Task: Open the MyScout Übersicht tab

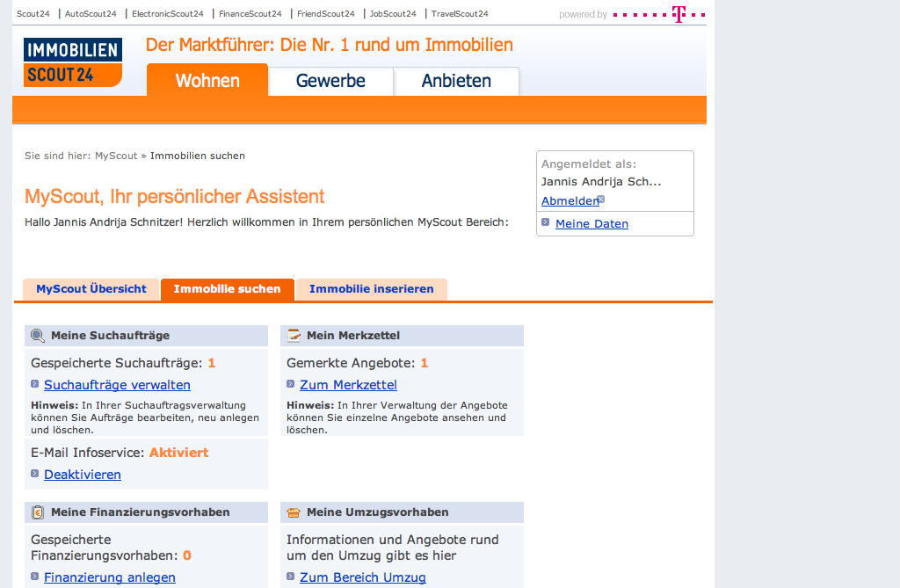Action: pos(91,289)
